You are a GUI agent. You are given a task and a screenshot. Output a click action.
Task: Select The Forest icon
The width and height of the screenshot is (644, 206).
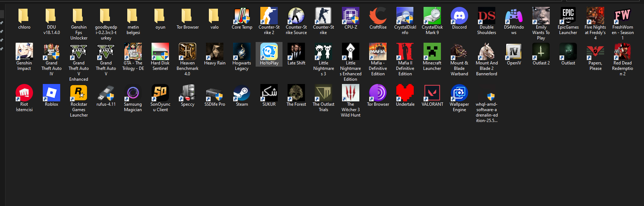296,93
